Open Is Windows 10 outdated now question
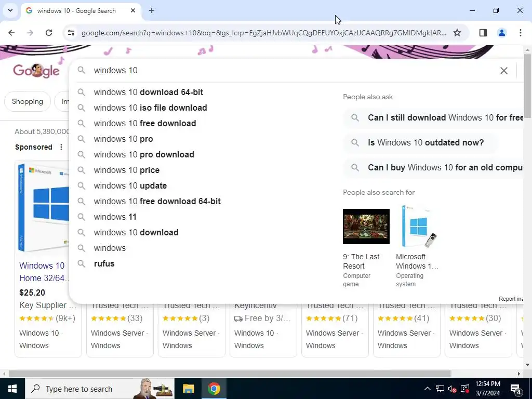Screen dimensions: 532x399 (421, 142)
